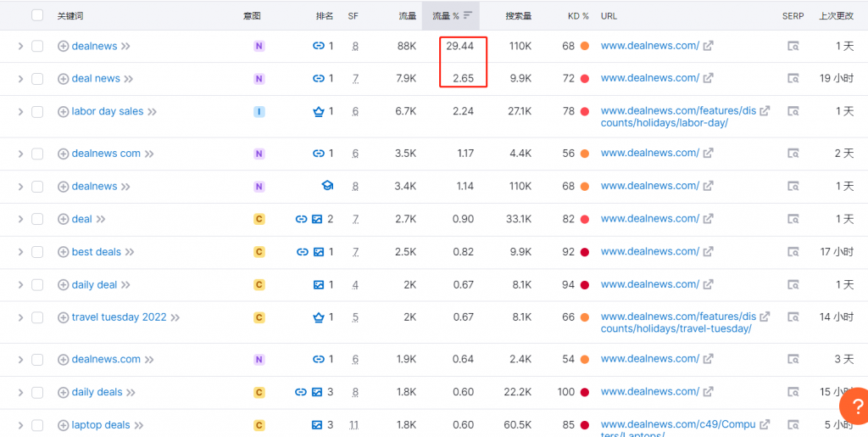Click image pack icon in laptop deals row
The height and width of the screenshot is (437, 868).
tap(317, 425)
